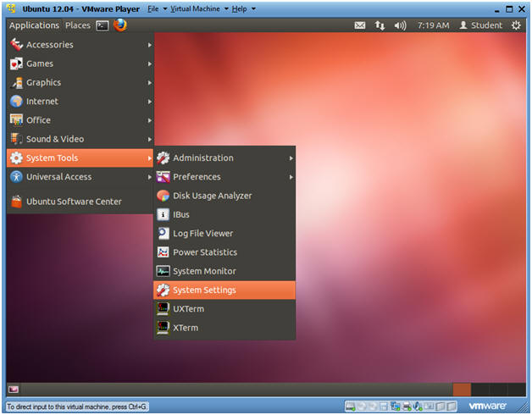Expand the Internet submenu arrow
Viewport: 532px width, 415px height.
150,102
